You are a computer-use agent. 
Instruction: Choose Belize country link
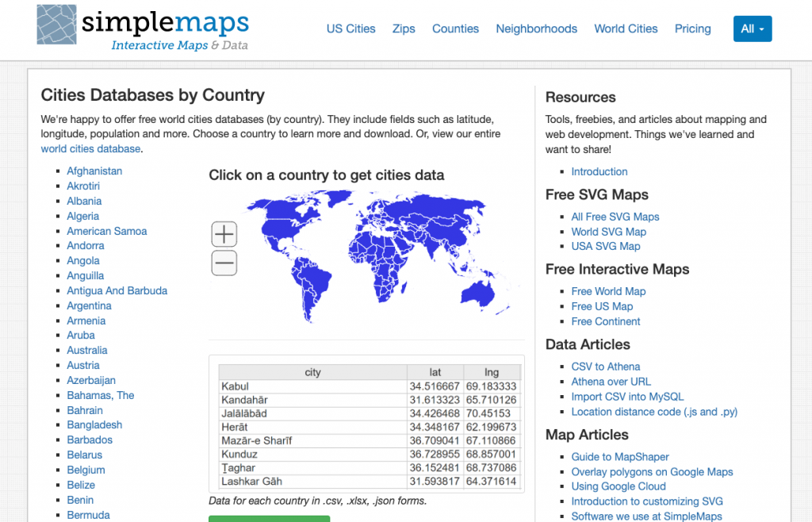(x=81, y=485)
